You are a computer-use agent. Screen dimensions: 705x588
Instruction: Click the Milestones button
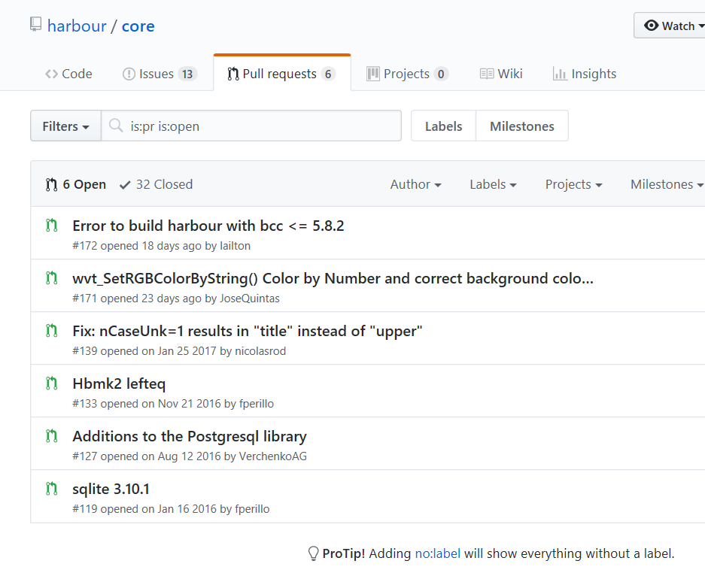click(x=521, y=126)
